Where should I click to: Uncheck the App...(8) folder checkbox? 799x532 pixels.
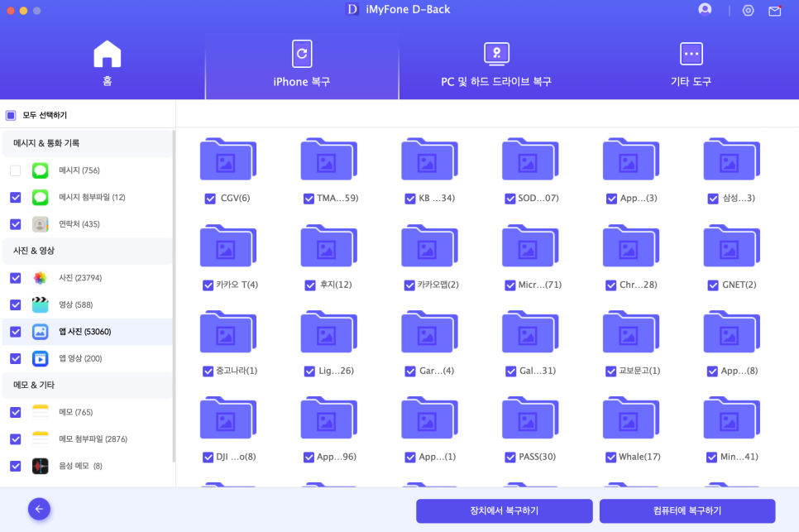tap(712, 371)
